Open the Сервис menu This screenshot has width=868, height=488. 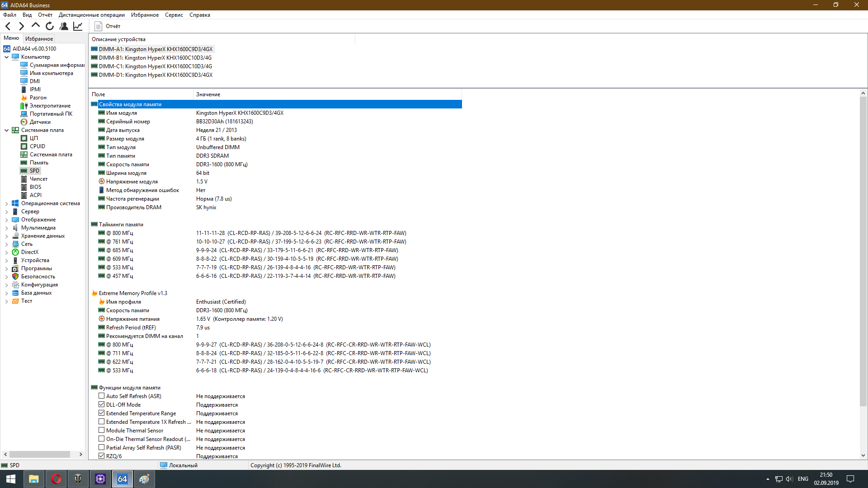[x=174, y=15]
